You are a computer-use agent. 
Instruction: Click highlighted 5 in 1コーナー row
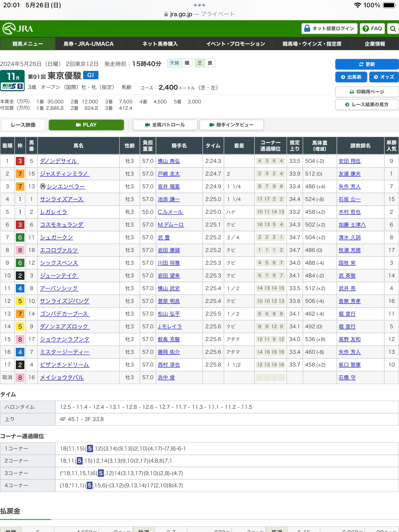(x=90, y=448)
